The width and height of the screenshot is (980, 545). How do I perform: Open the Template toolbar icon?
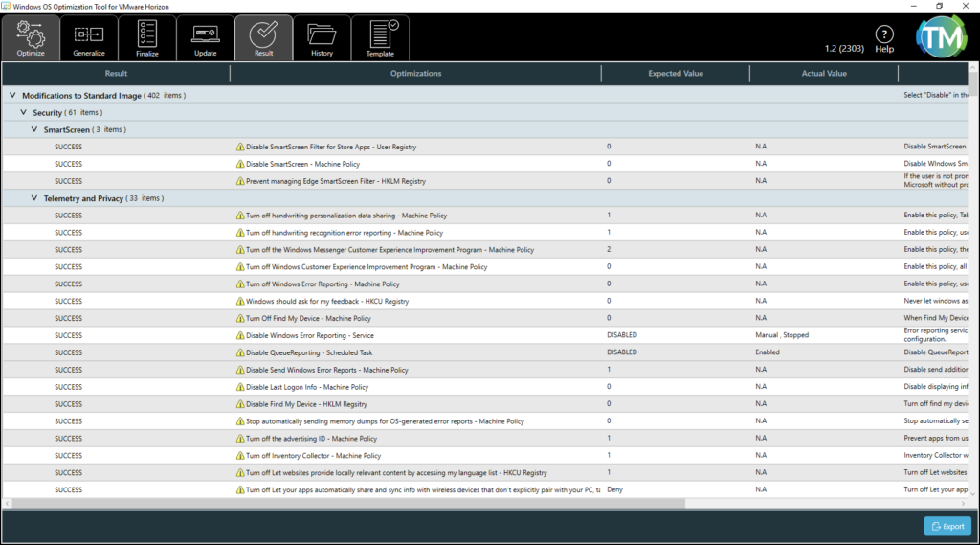380,38
